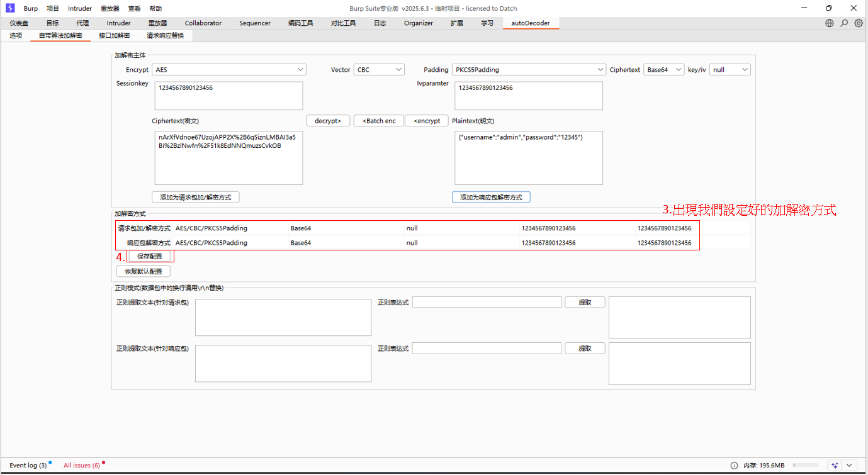
Task: Switch to the 学习 tab
Action: 487,23
